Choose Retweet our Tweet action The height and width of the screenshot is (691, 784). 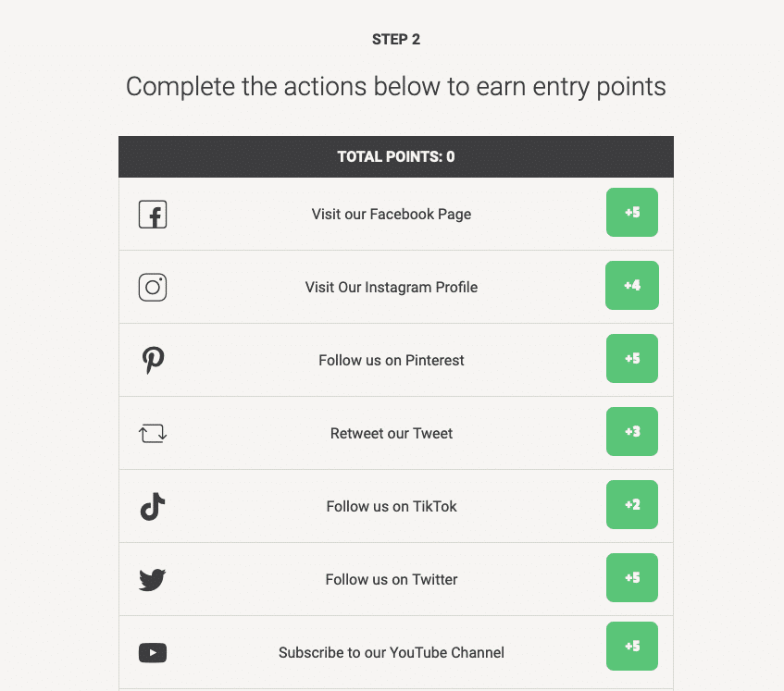[392, 434]
